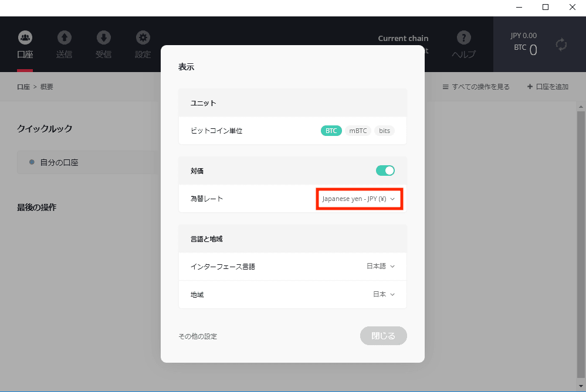
Task: Click the ヘルプ question mark icon
Action: coord(463,37)
